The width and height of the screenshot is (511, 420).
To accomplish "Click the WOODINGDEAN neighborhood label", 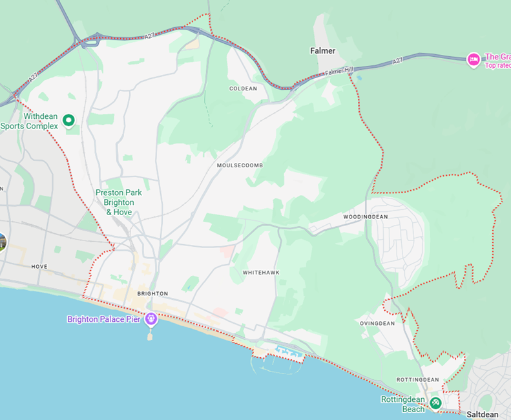I will coord(366,217).
